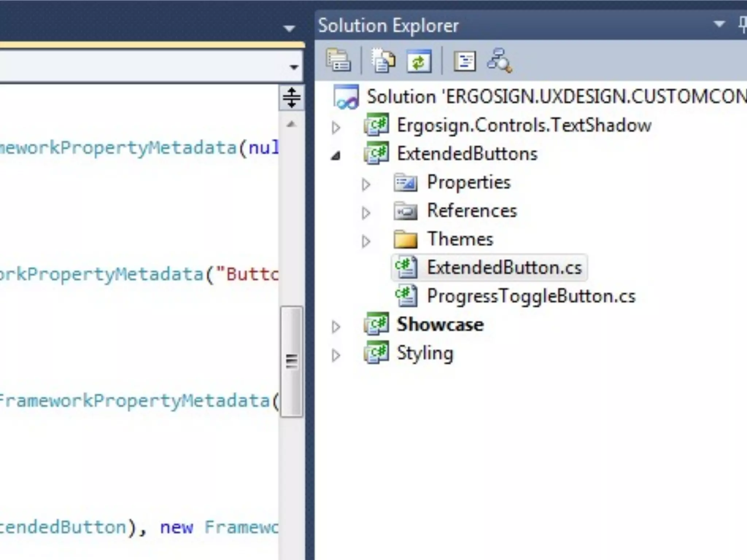Select the ExtendedButtons C# project icon
Screen dimensions: 747x560
(376, 153)
